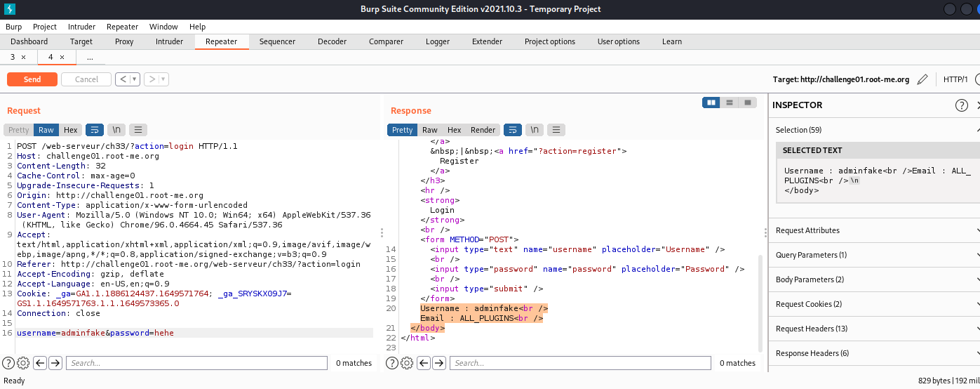Open the back history dropdown arrow
Screen dimensions: 980x389
click(135, 79)
